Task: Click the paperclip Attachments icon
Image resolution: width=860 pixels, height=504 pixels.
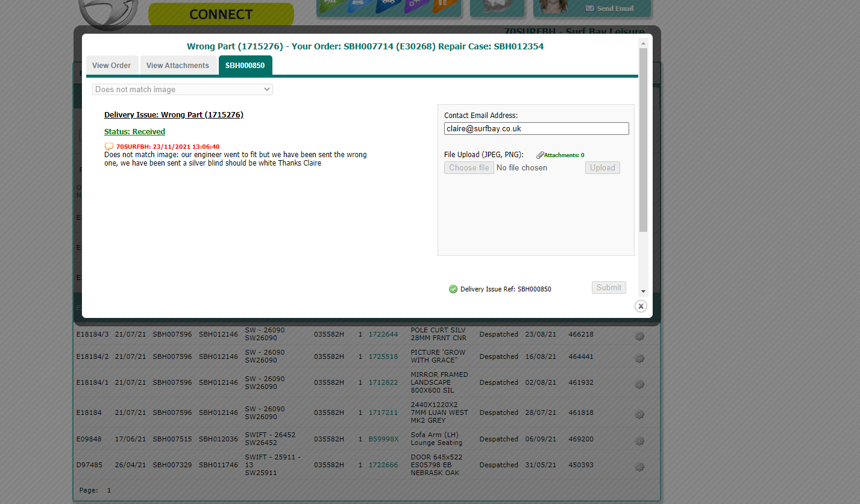Action: [540, 155]
